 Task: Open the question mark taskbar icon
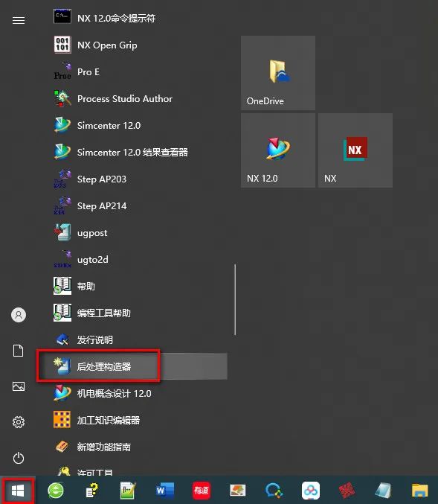92,491
